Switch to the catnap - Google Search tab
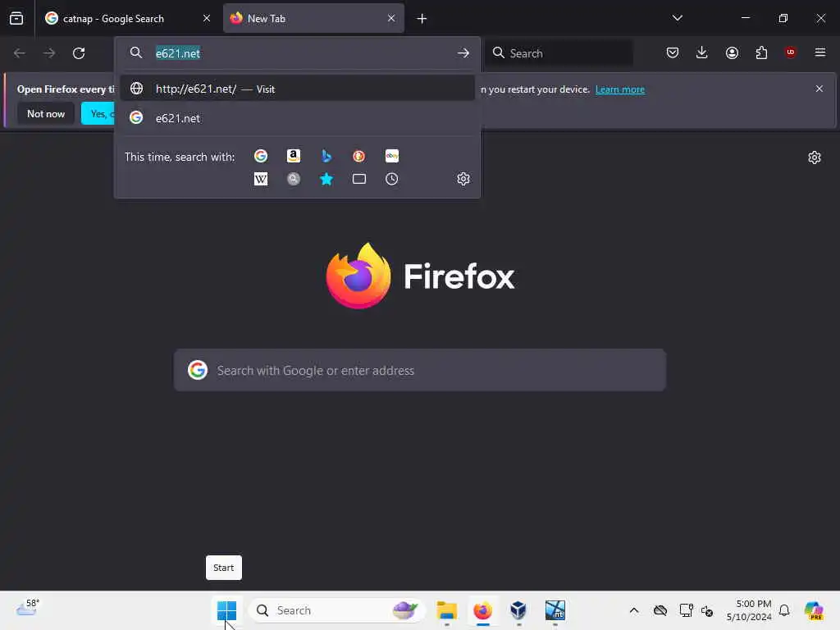This screenshot has width=840, height=630. [x=127, y=19]
